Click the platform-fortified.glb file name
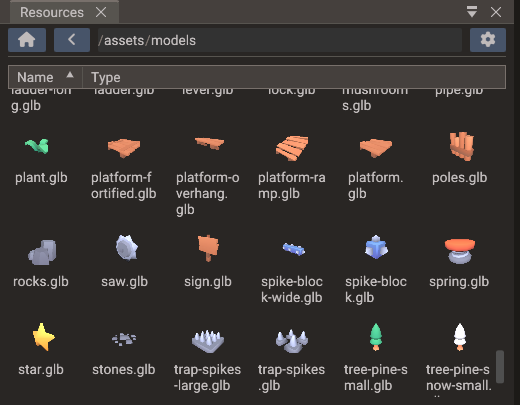Screen dimensions: 520x405 pyautogui.click(x=124, y=186)
